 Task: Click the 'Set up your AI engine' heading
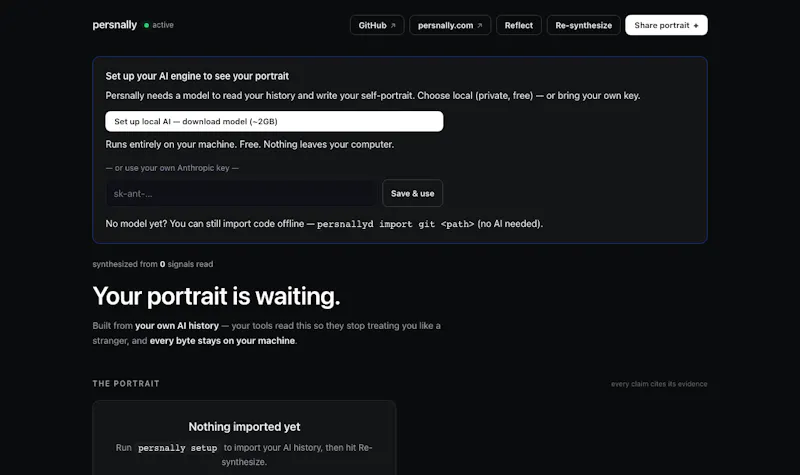point(197,76)
